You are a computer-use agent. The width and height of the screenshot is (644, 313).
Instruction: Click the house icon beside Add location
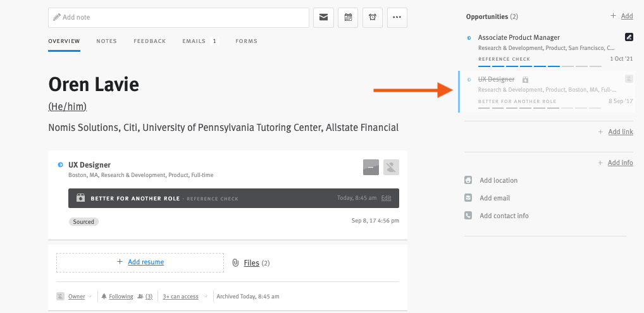pyautogui.click(x=468, y=180)
